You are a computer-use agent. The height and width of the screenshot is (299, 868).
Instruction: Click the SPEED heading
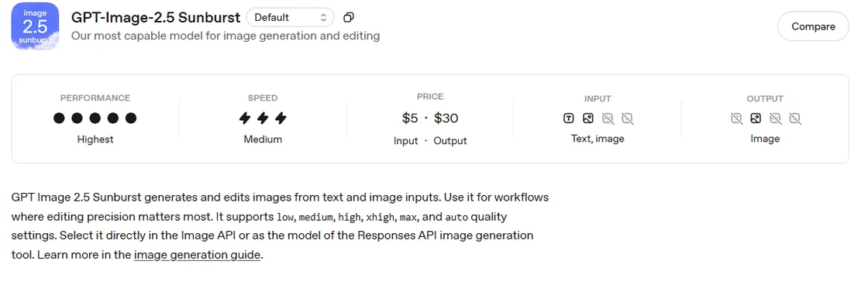pyautogui.click(x=263, y=98)
